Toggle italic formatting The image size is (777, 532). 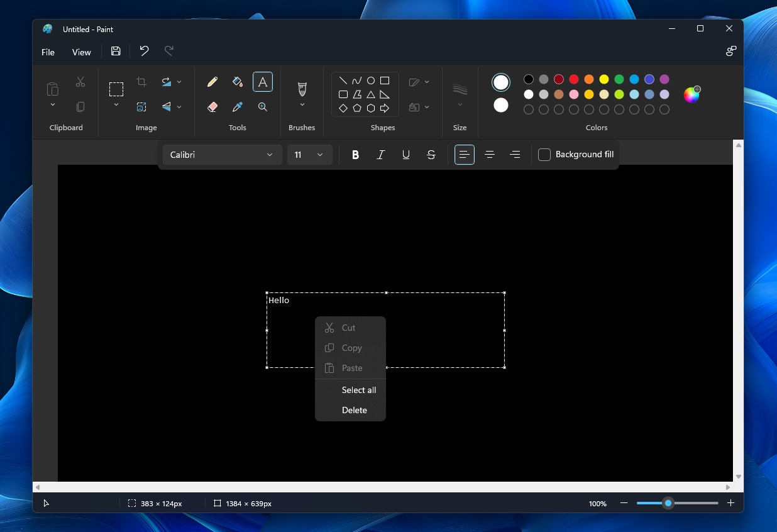(380, 155)
